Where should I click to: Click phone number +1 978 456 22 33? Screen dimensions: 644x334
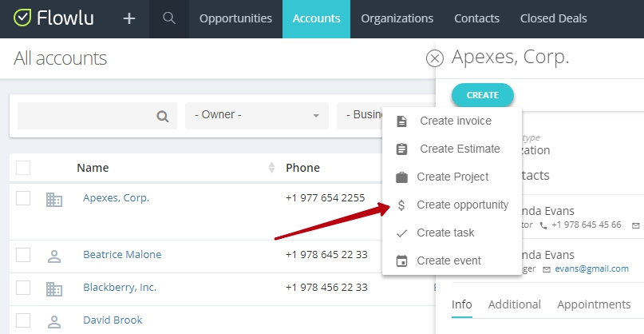pos(326,287)
